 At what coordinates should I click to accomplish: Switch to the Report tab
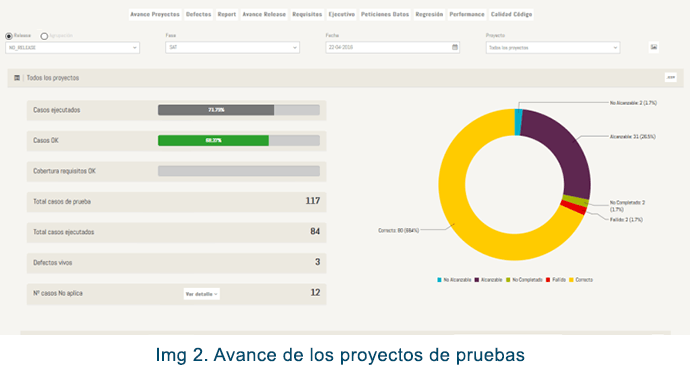pyautogui.click(x=227, y=15)
